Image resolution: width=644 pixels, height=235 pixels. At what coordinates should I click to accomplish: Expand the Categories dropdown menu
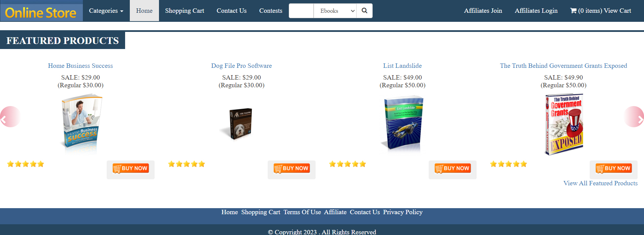106,11
